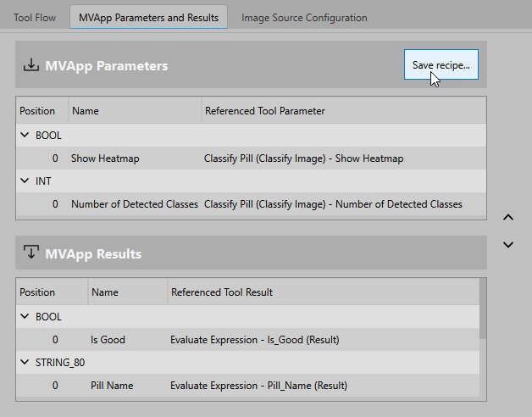Image resolution: width=532 pixels, height=417 pixels.
Task: Click the Referenced Tool Parameter column header
Action: tap(264, 111)
